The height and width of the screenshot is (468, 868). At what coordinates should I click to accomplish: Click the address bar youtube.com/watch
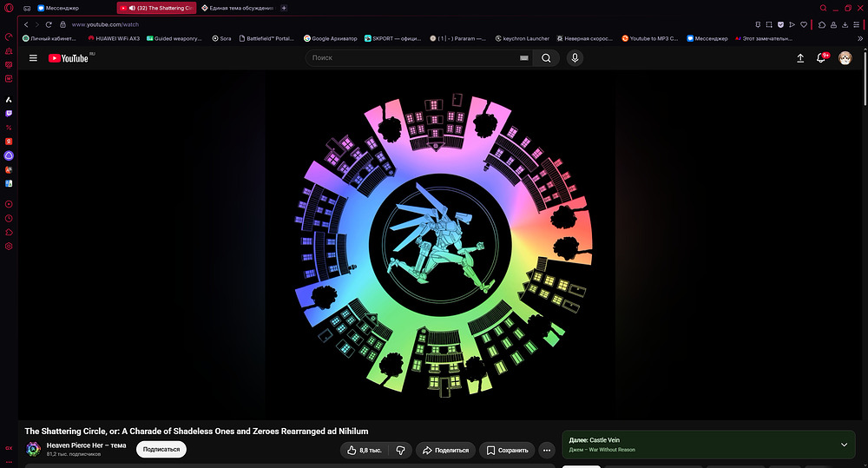point(105,24)
